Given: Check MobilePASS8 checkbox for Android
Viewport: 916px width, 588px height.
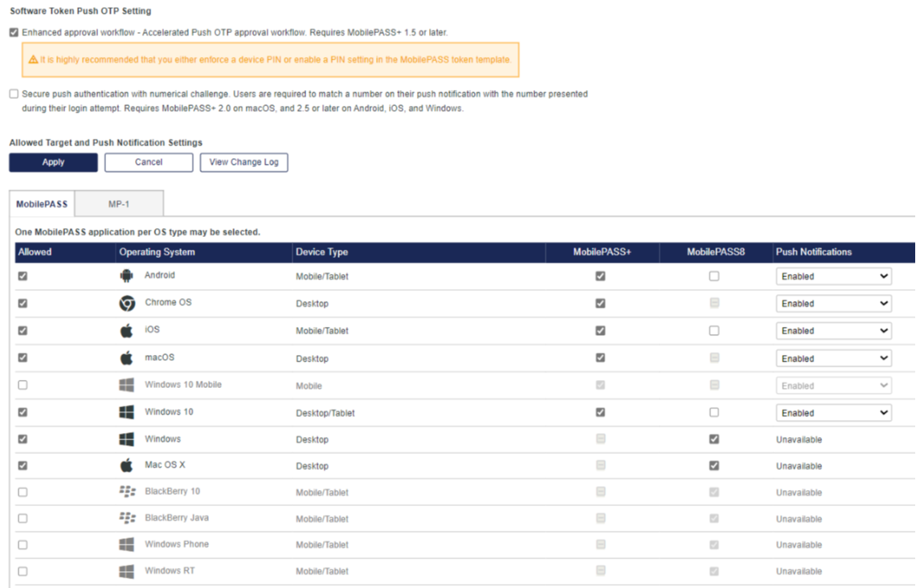Looking at the screenshot, I should [x=714, y=276].
